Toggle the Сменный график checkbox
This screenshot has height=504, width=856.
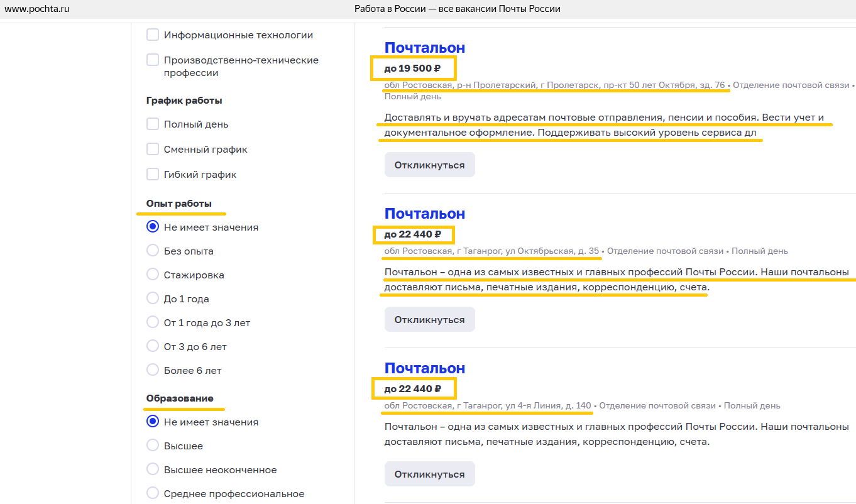coord(153,150)
